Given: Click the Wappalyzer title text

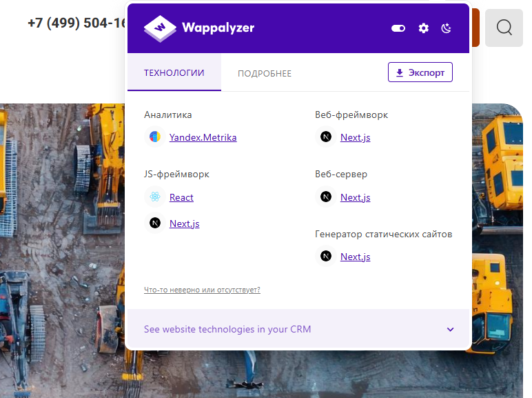Looking at the screenshot, I should [218, 28].
